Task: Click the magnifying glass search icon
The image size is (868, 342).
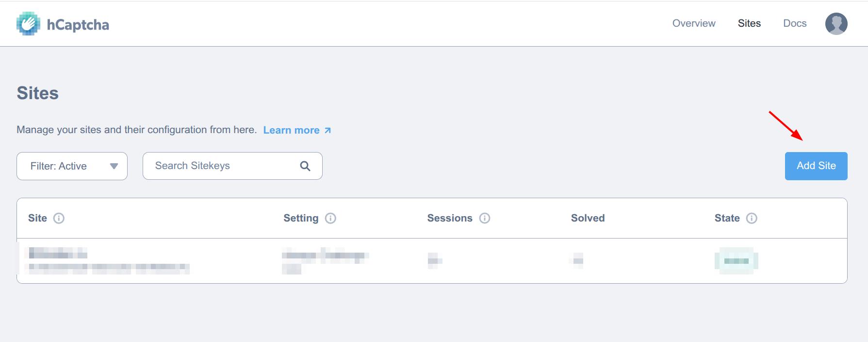Action: [x=305, y=166]
